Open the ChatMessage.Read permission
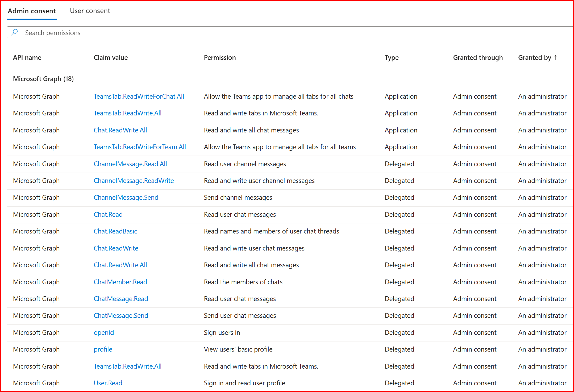This screenshot has width=574, height=392. tap(121, 299)
